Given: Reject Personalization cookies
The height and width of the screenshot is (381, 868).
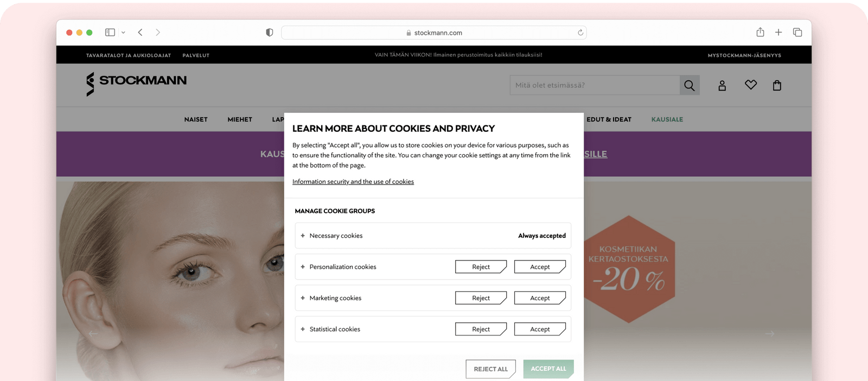Looking at the screenshot, I should [x=481, y=267].
